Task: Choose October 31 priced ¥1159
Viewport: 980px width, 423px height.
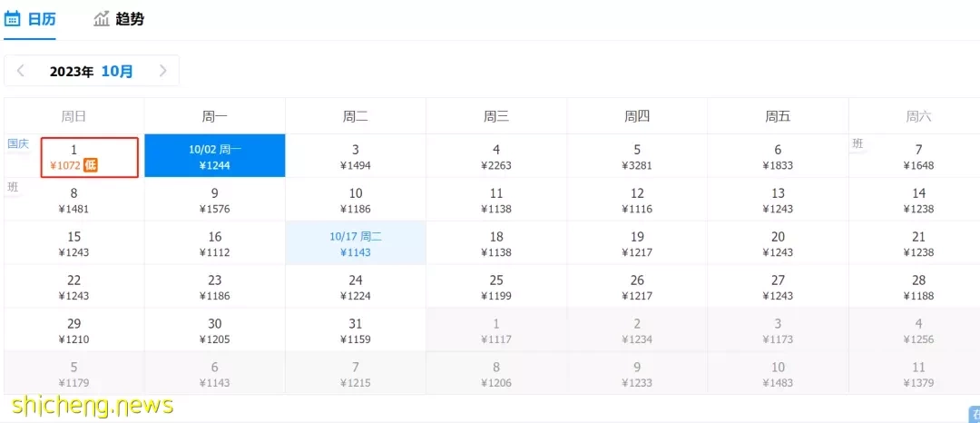Action: pos(356,330)
